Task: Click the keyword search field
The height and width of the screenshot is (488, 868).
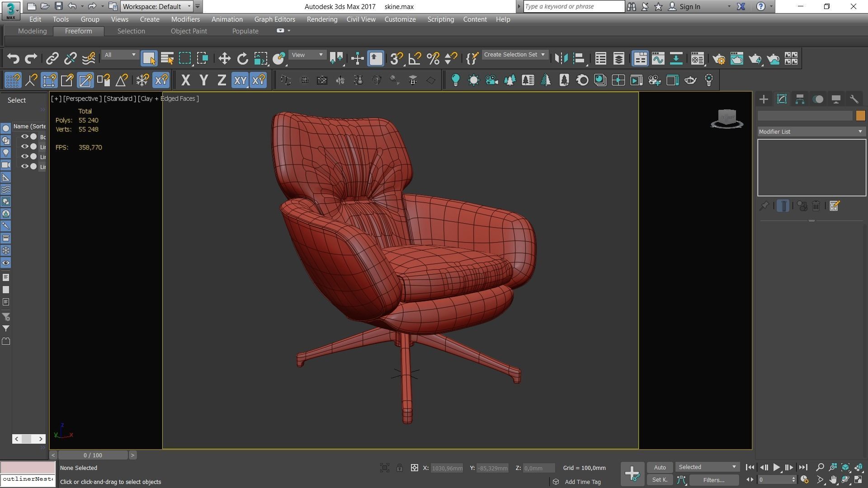Action: [x=573, y=6]
